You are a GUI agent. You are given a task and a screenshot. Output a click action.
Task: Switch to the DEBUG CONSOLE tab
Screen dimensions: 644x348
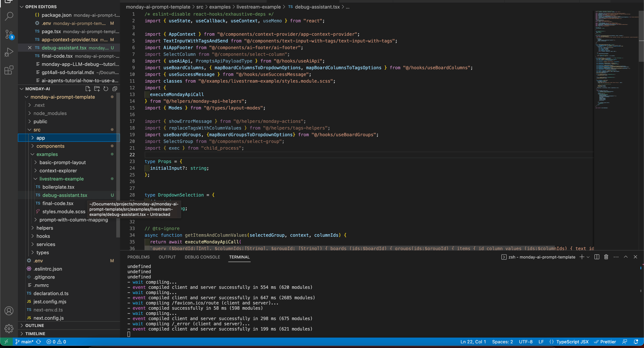[202, 257]
